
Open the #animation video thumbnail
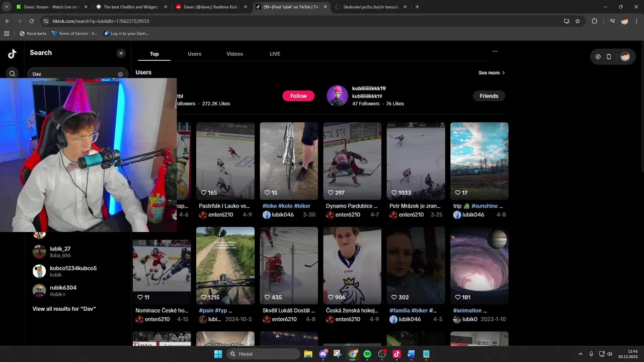coord(479,265)
